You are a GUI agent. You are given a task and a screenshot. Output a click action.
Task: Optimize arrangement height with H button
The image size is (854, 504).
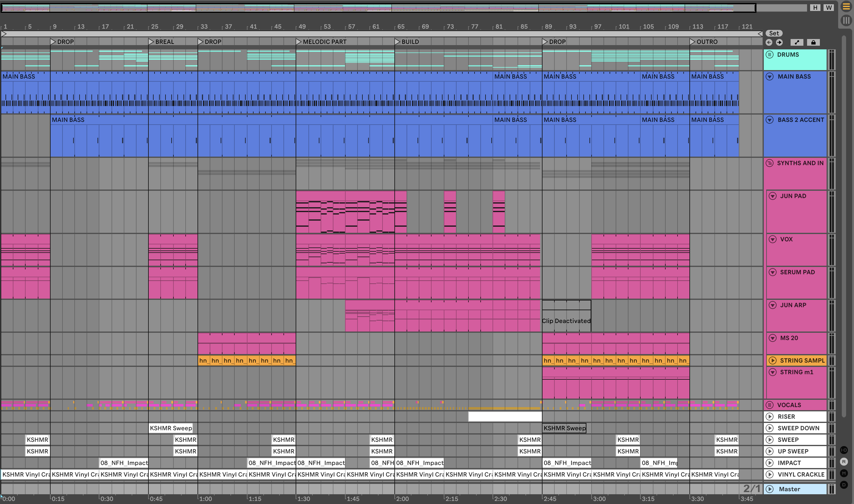point(815,8)
